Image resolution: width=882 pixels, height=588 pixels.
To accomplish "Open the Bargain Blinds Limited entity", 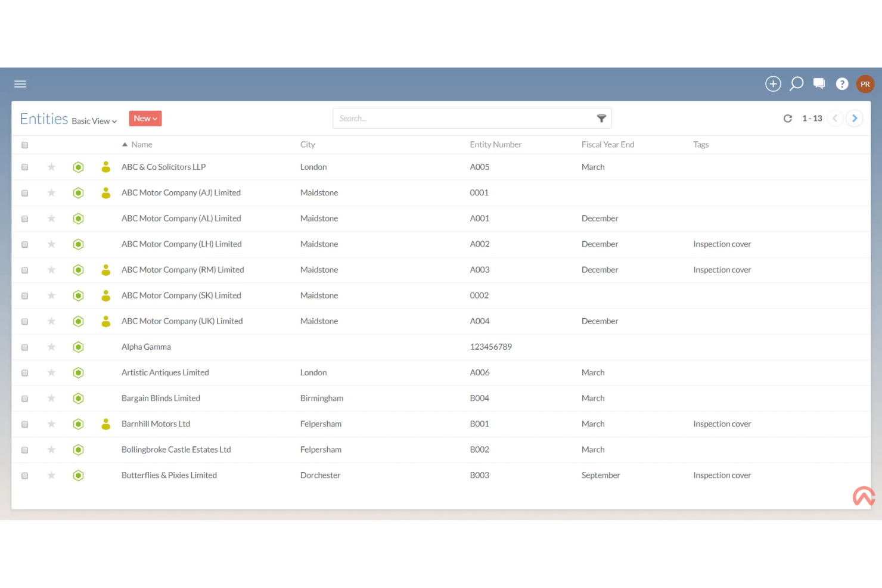I will pyautogui.click(x=160, y=398).
